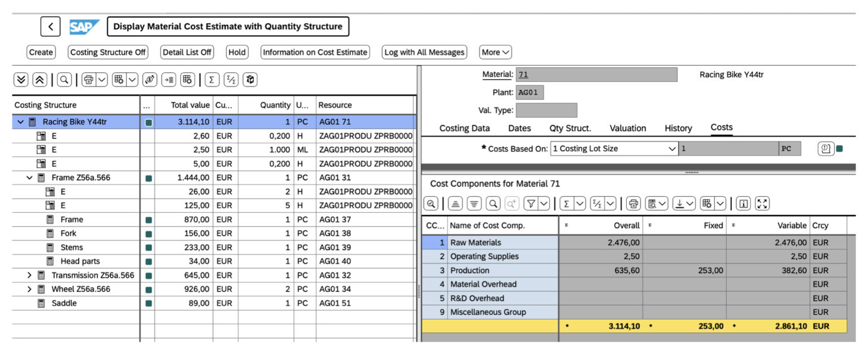
Task: Open the Costs Based On dropdown
Action: (671, 148)
